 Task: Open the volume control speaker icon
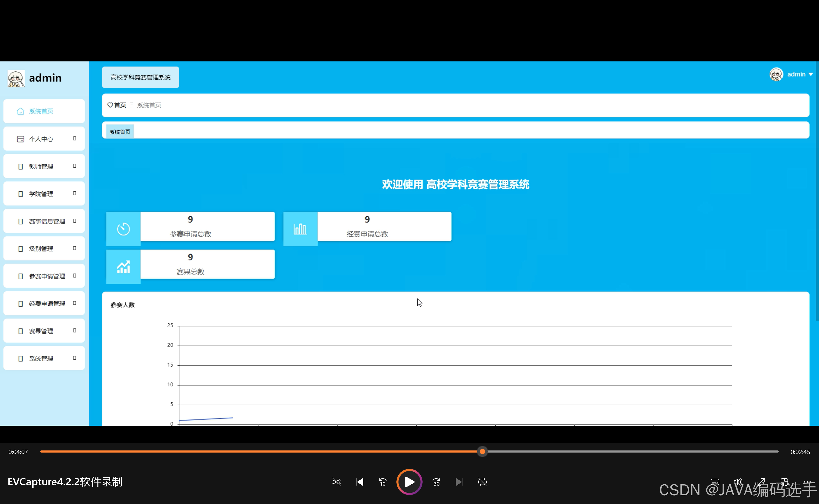coord(738,482)
